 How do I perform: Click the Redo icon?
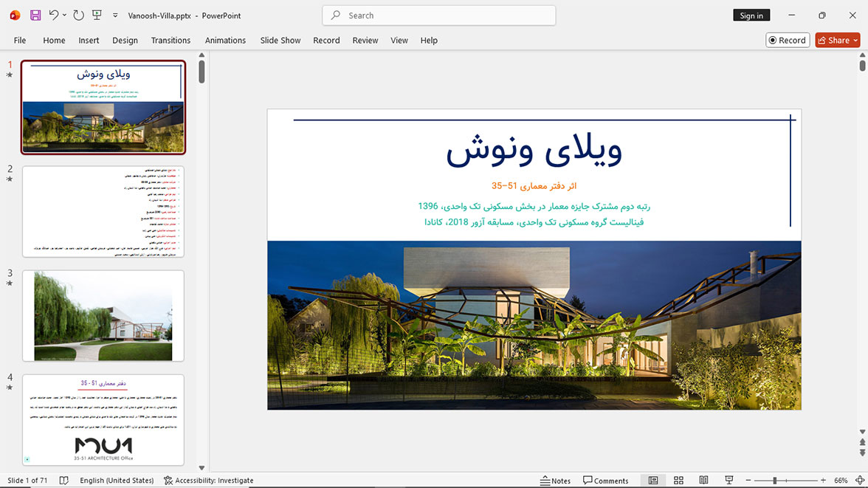click(x=78, y=16)
